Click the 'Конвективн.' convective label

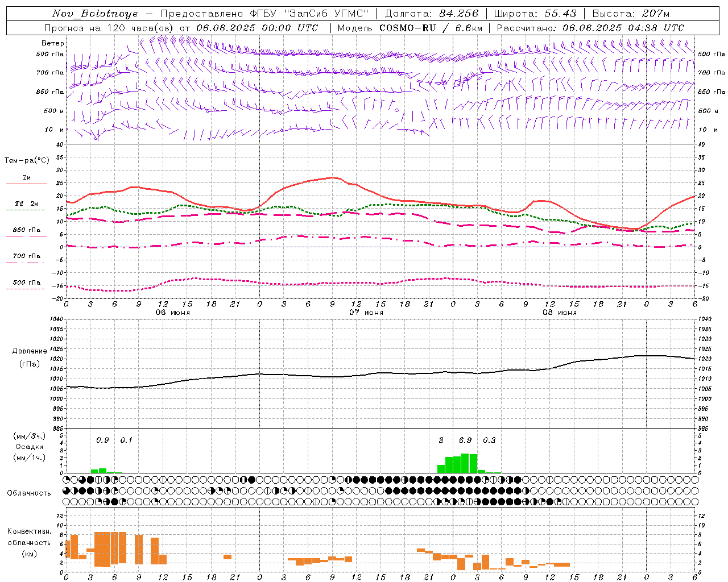[x=30, y=531]
